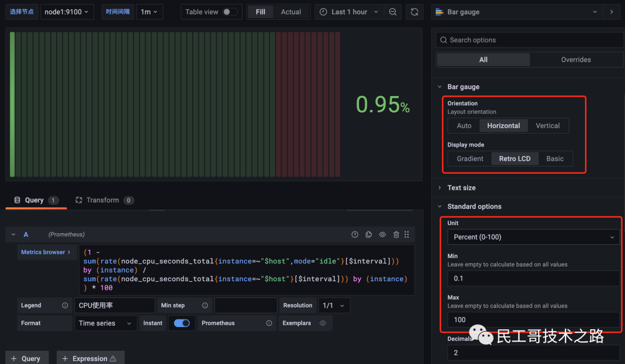
Task: Open the Bar gauge visualization picker
Action: coord(517,12)
